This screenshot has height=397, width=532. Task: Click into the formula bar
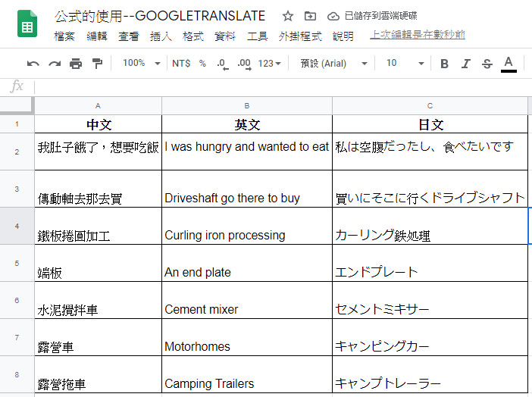(x=282, y=87)
